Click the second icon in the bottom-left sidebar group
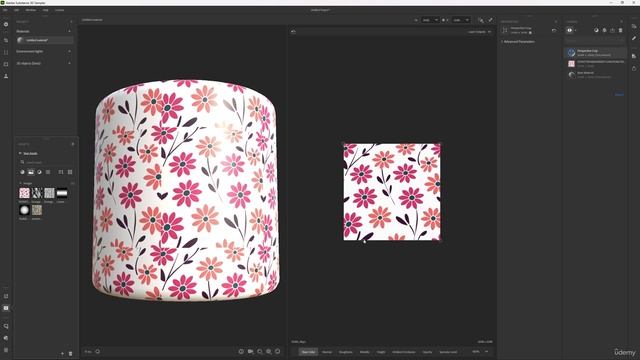This screenshot has width=640, height=360. click(6, 308)
